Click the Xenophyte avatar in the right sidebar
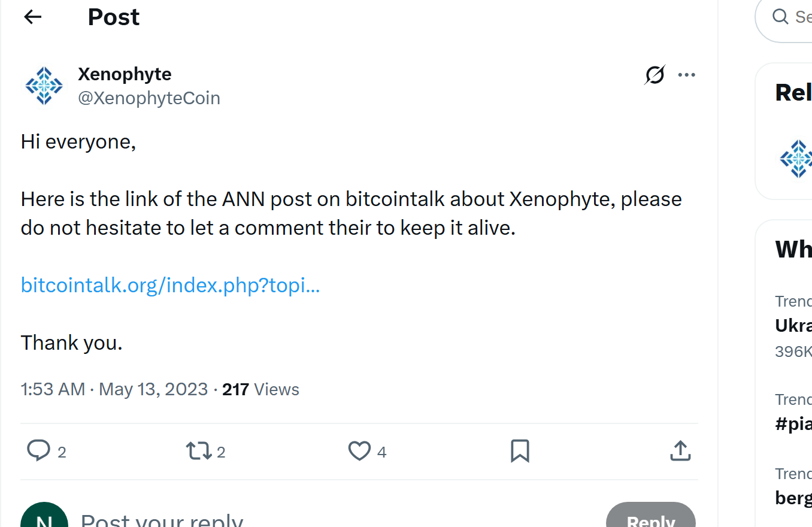 tap(796, 159)
